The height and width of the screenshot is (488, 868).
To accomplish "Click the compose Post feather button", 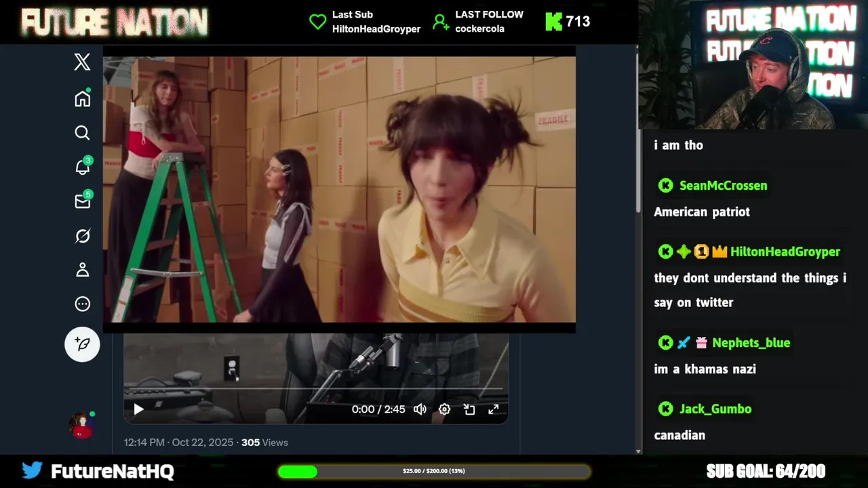I will coord(82,344).
